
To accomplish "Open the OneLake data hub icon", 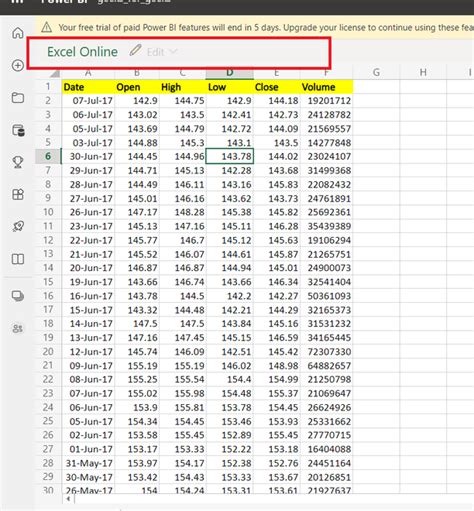I will tap(18, 130).
